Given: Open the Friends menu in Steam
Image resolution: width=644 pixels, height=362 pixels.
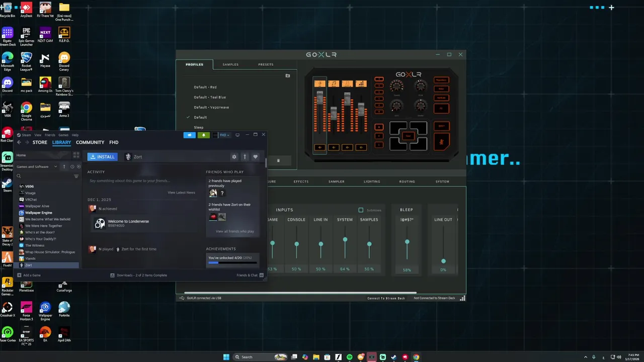Looking at the screenshot, I should (50, 135).
